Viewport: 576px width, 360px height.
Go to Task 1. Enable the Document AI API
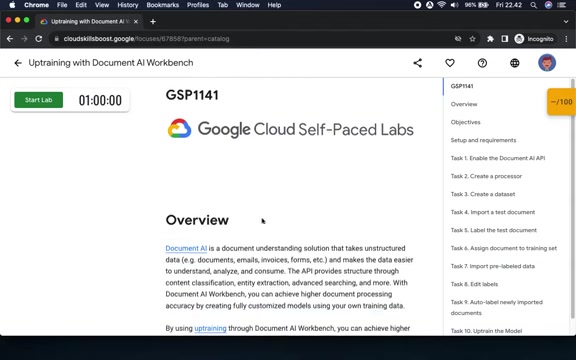click(498, 158)
